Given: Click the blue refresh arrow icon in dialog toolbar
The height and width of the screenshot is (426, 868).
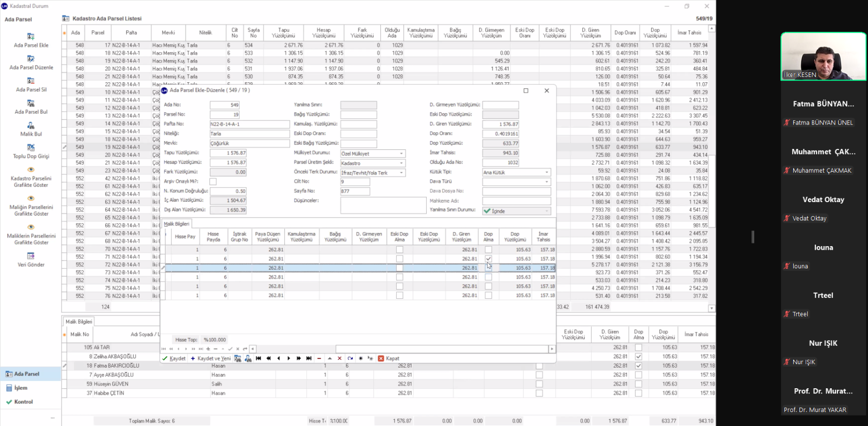Looking at the screenshot, I should 350,358.
